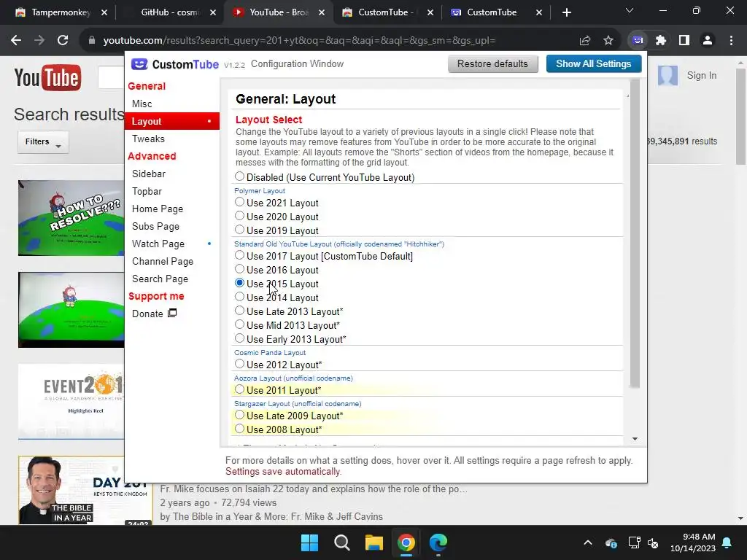747x560 pixels.
Task: Click the Restore defaults button
Action: [x=492, y=64]
